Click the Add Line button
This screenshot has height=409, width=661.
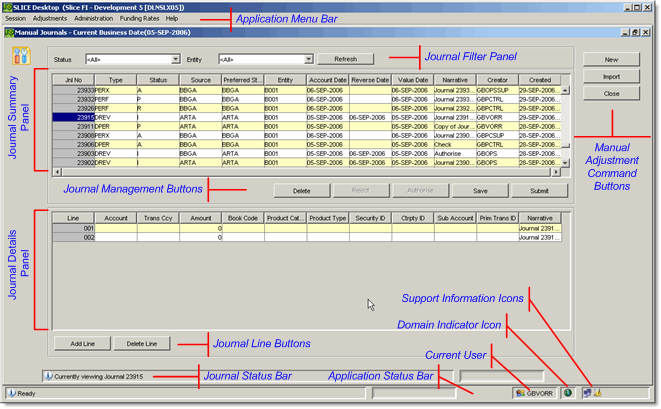click(82, 344)
